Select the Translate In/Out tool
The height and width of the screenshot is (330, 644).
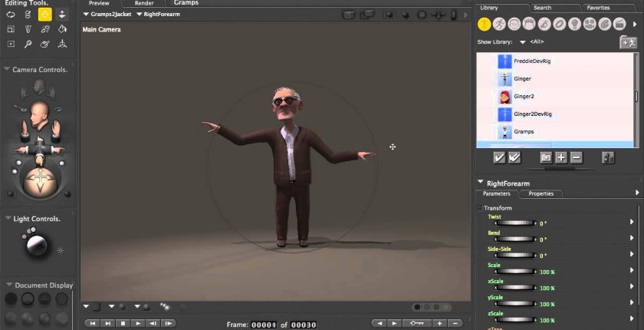coord(62,15)
